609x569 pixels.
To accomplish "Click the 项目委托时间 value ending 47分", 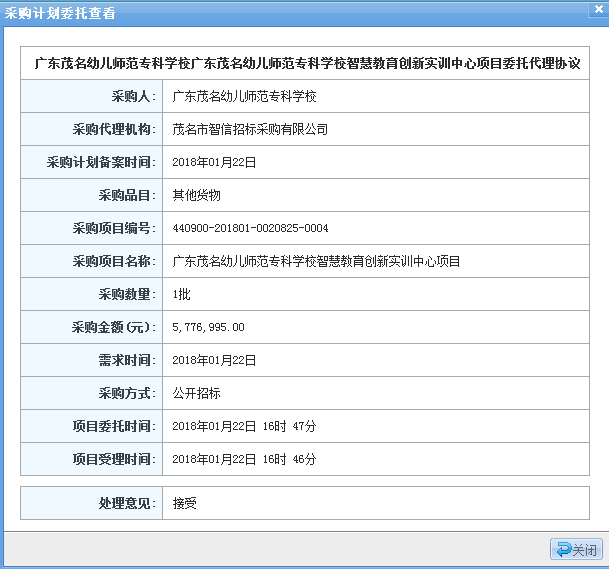I will pos(244,426).
